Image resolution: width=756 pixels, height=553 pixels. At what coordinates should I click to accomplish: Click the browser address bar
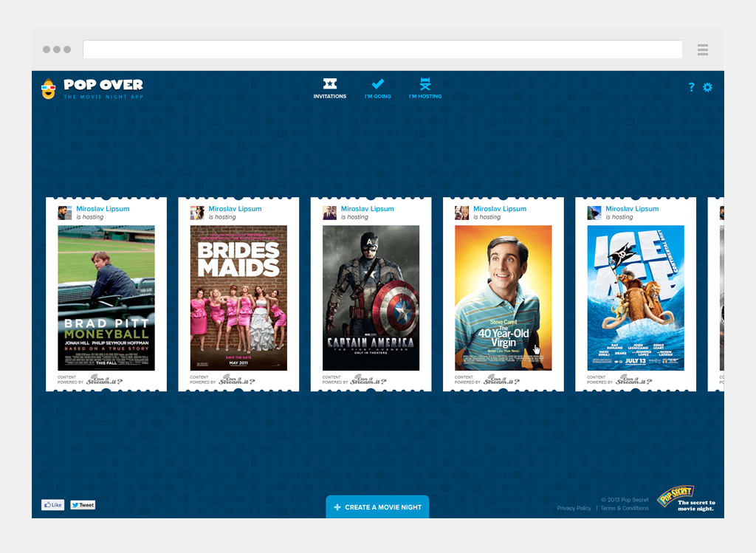[382, 49]
